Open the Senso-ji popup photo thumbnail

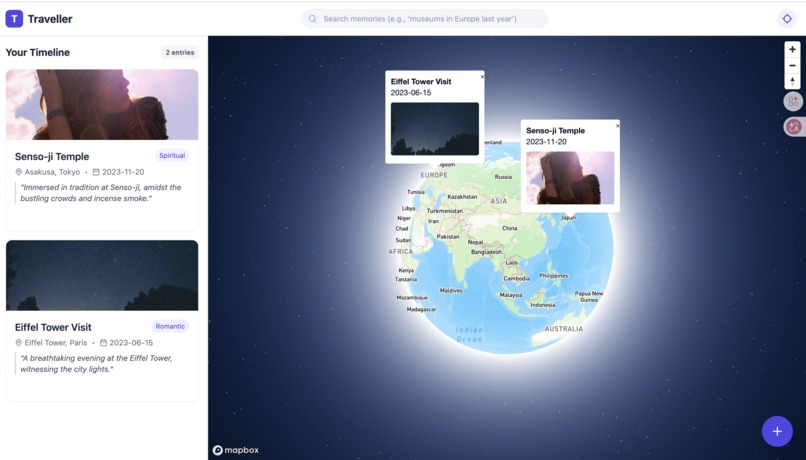[570, 178]
